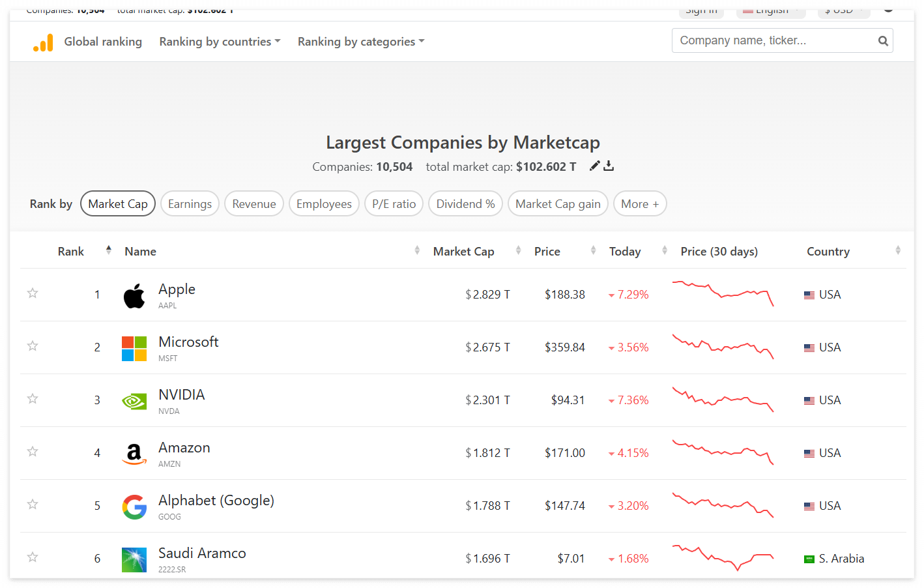Open the Alphabet (Google) company link

coord(216,501)
